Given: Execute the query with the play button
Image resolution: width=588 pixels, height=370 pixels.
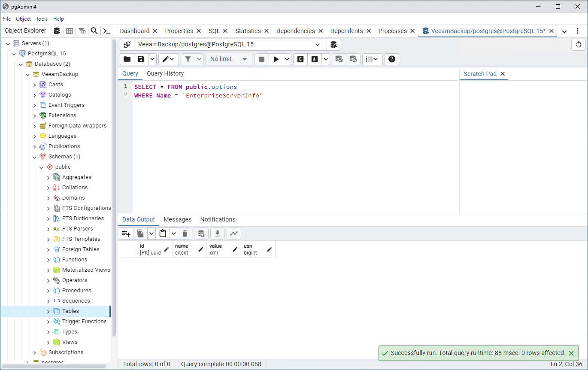Looking at the screenshot, I should pos(276,59).
